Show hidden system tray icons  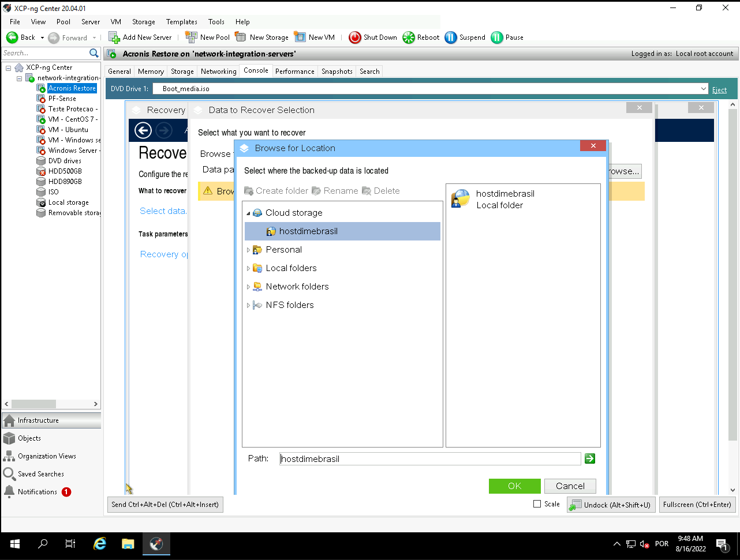pos(616,544)
